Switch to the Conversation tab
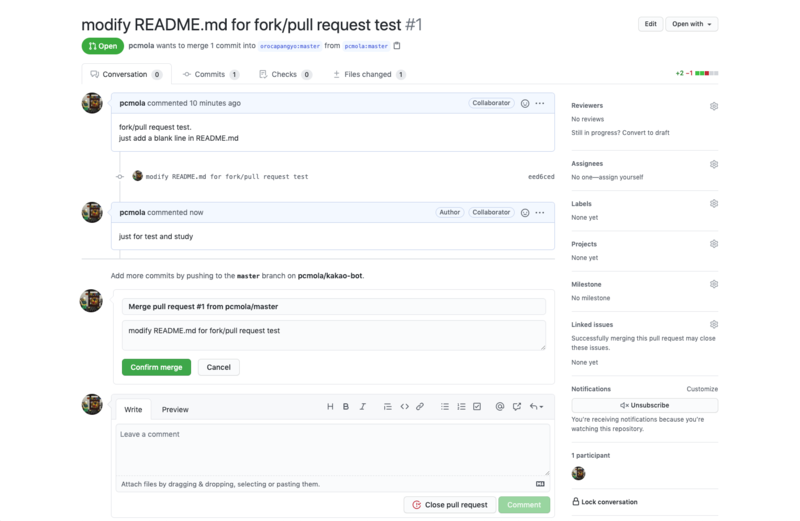Viewport: 800px width, 521px height. click(x=126, y=75)
